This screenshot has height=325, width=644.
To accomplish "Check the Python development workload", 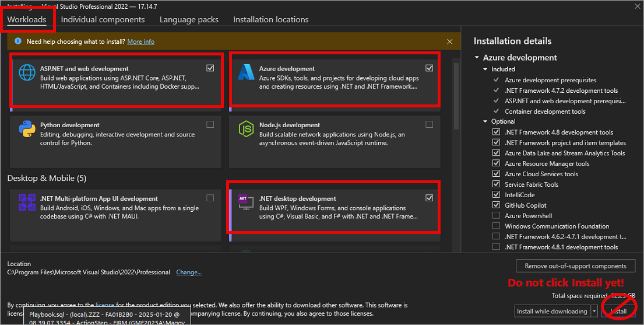I will tap(210, 124).
